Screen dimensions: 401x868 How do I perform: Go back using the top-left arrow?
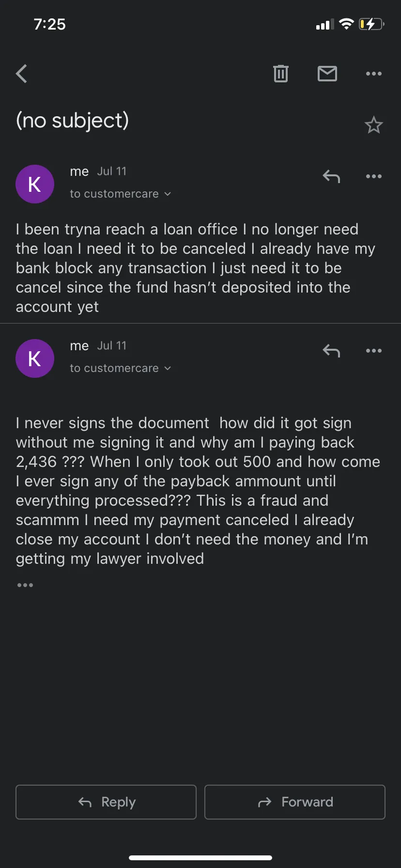[x=21, y=74]
